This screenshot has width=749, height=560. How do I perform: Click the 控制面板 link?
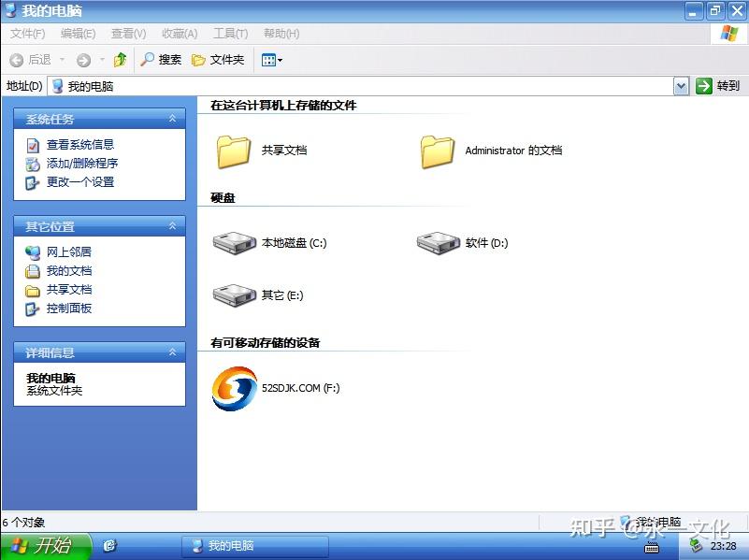[69, 309]
